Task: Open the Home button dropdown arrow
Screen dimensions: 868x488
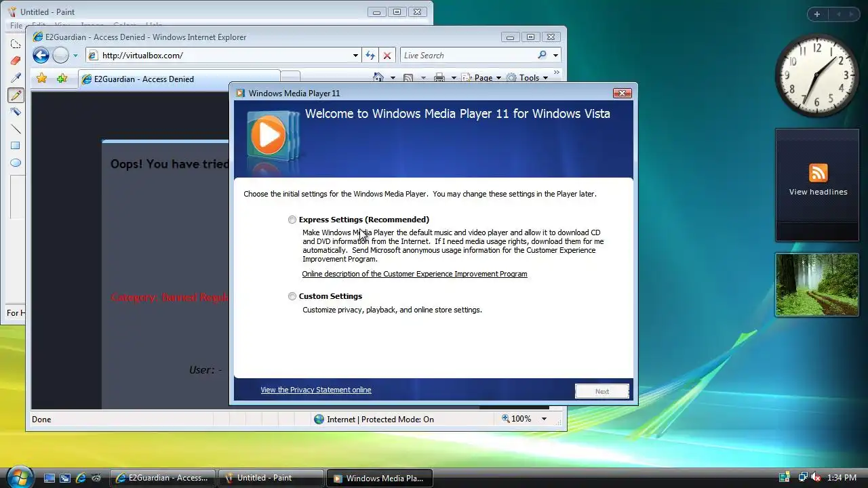Action: (393, 78)
